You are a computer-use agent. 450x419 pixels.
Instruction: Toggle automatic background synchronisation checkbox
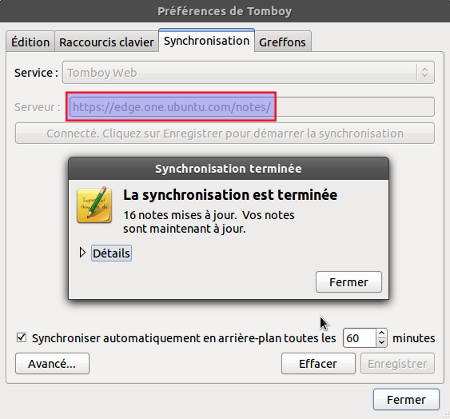21,337
